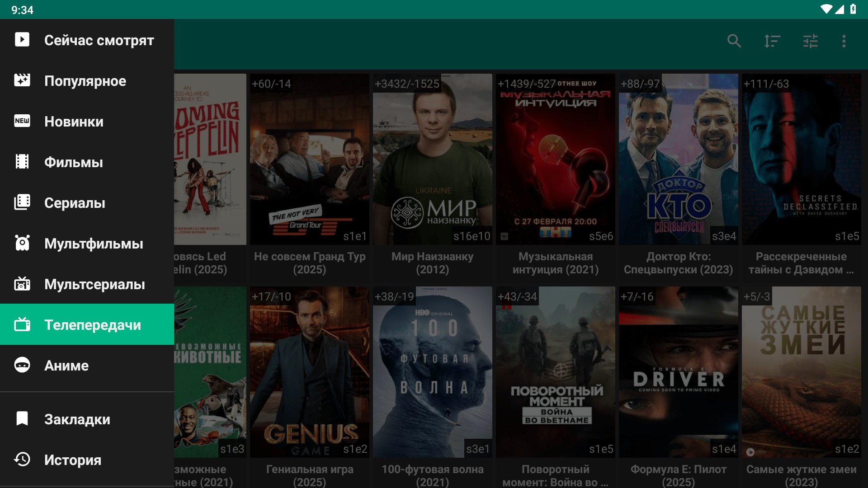Open Доктор Кто Спецвыпуски poster

(x=679, y=159)
